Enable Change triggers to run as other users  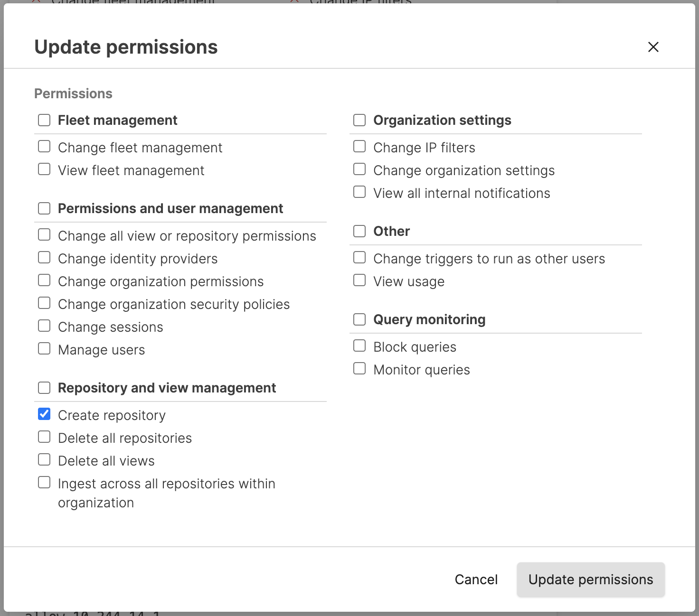359,258
